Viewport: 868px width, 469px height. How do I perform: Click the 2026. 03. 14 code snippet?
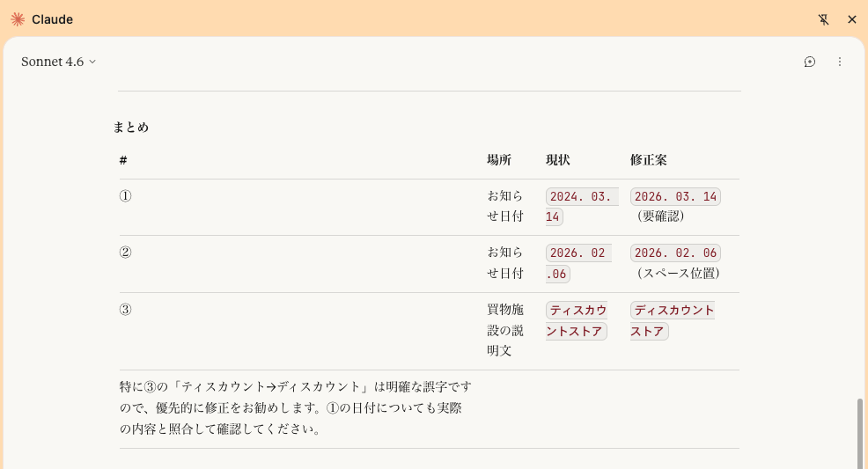point(675,196)
